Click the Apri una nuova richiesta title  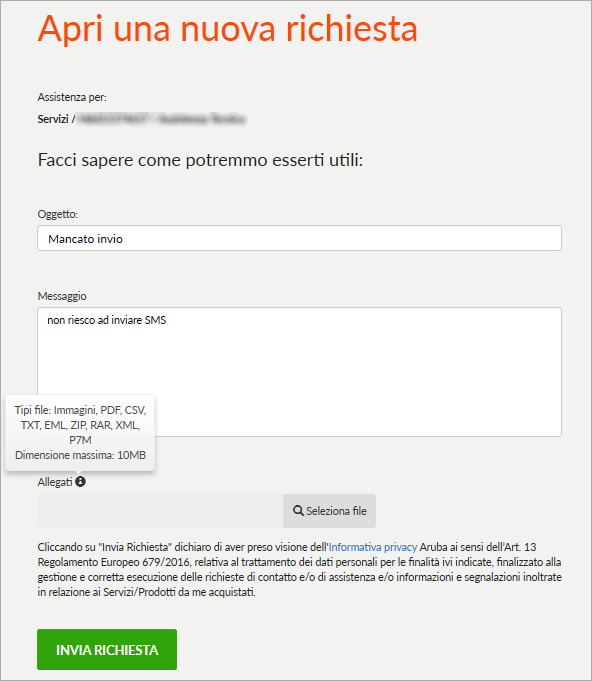pyautogui.click(x=228, y=29)
